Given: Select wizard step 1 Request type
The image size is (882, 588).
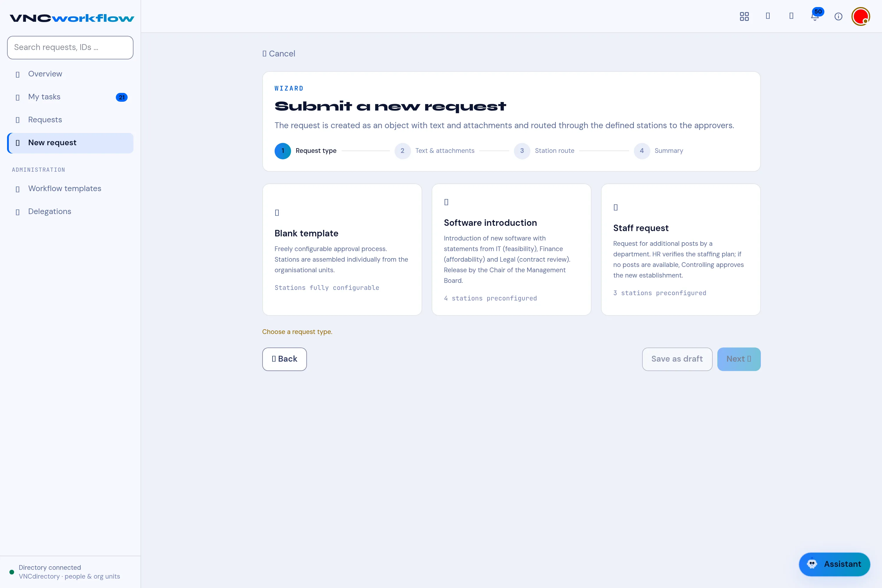Looking at the screenshot, I should (x=306, y=151).
